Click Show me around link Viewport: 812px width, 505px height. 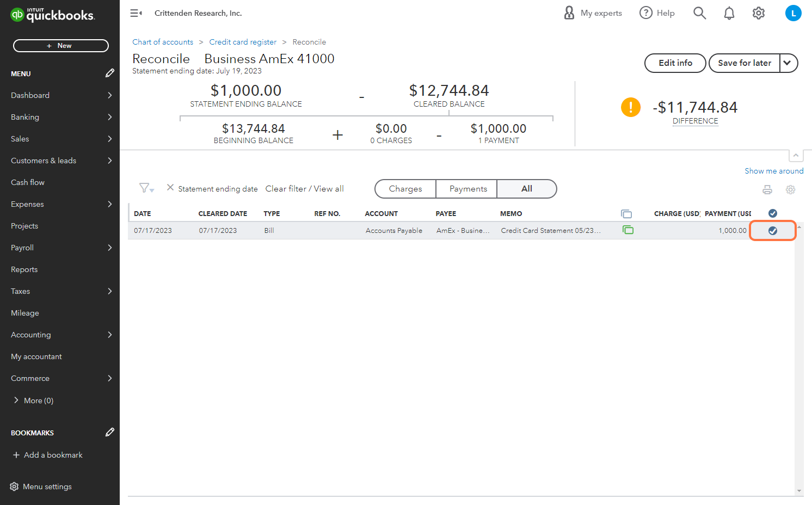point(774,171)
